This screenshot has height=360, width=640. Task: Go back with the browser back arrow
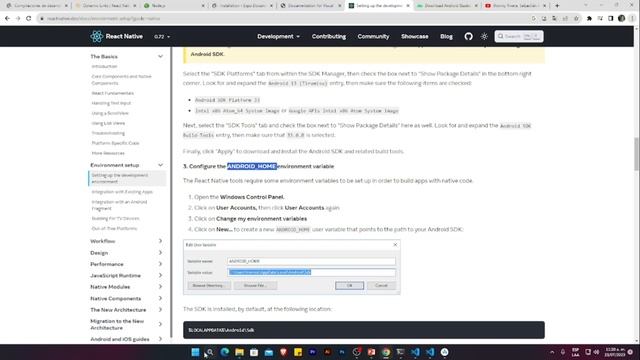(x=7, y=18)
